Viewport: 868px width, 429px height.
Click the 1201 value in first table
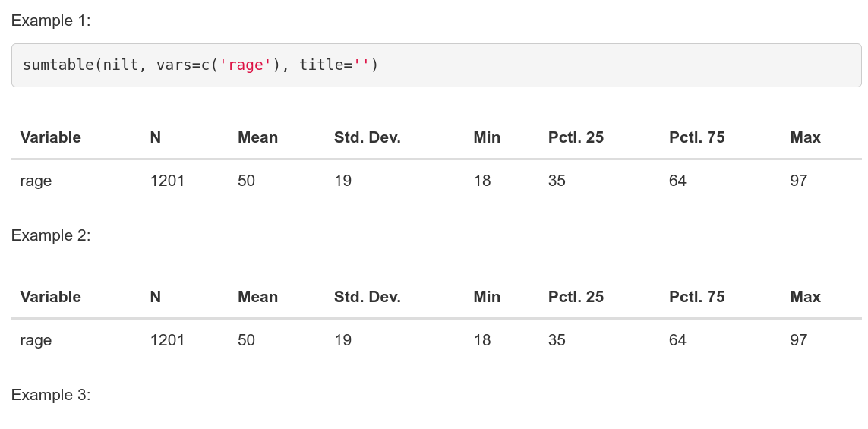click(167, 181)
